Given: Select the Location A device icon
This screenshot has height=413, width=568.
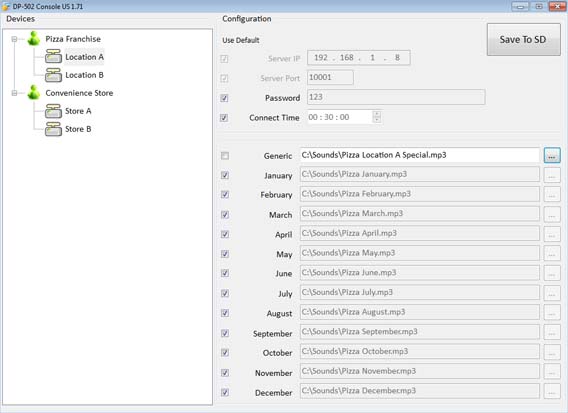Looking at the screenshot, I should point(53,57).
